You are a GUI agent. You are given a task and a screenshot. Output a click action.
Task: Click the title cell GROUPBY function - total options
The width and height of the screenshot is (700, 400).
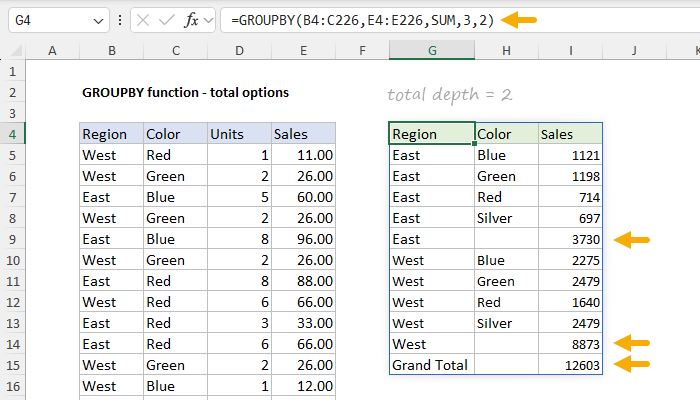(185, 92)
